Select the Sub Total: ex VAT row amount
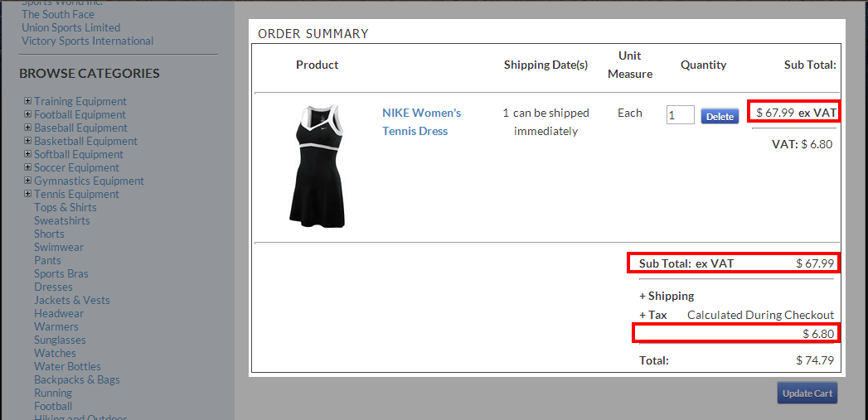The image size is (868, 420). point(815,263)
